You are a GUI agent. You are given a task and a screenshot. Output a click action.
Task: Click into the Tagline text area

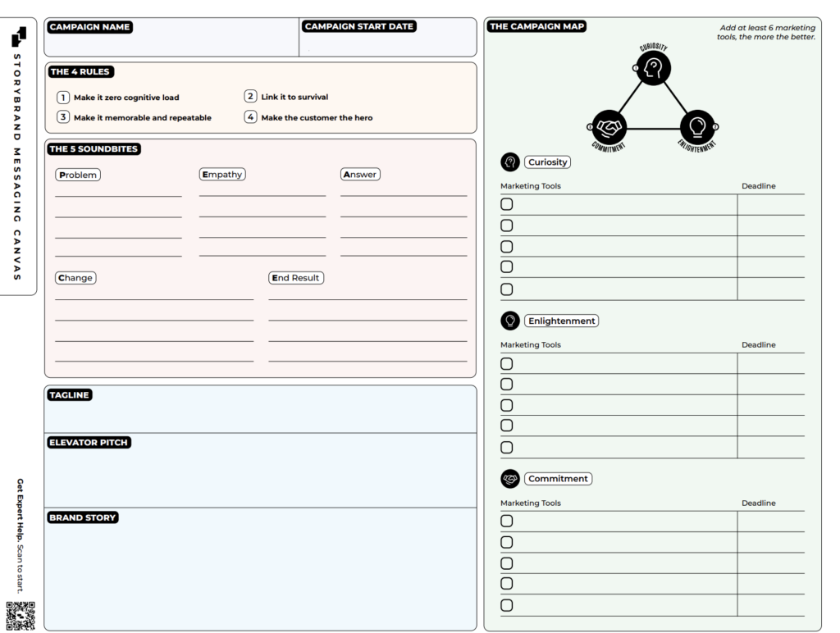point(260,409)
